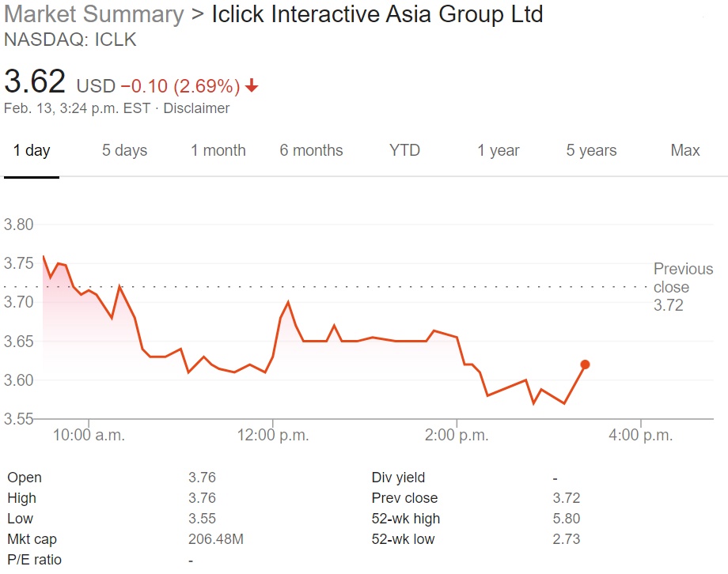Click the Open price value 3.76
The height and width of the screenshot is (574, 728).
click(x=202, y=478)
